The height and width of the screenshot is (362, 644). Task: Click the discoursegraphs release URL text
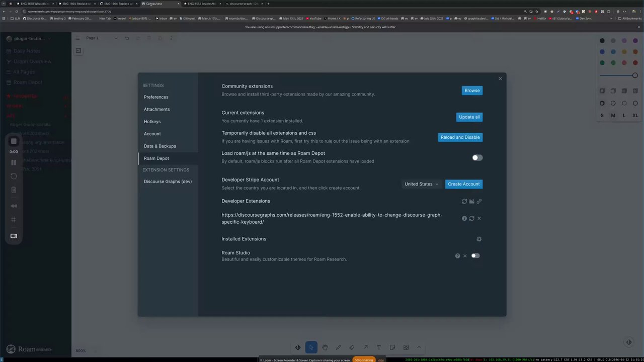(x=332, y=218)
